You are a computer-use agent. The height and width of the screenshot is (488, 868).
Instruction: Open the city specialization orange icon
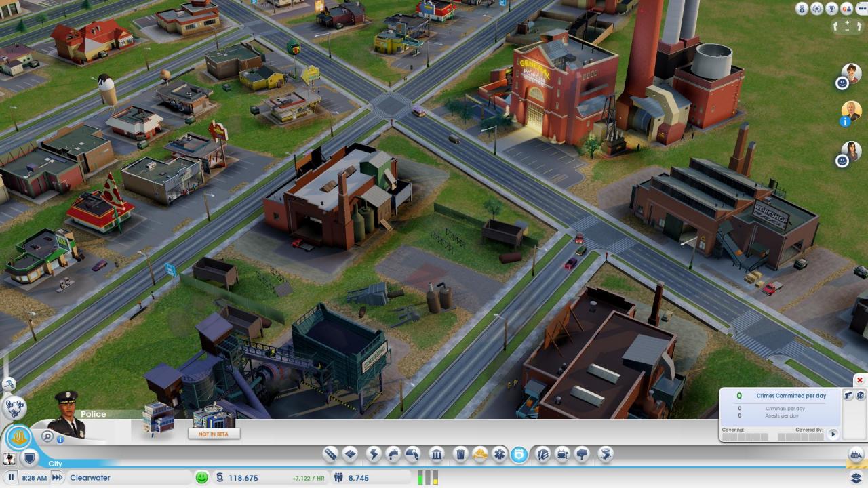click(19, 437)
